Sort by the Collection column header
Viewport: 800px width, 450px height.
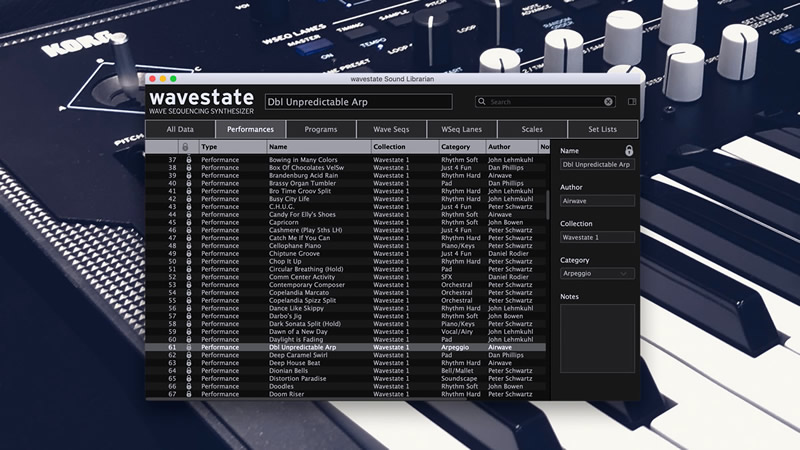tap(405, 147)
